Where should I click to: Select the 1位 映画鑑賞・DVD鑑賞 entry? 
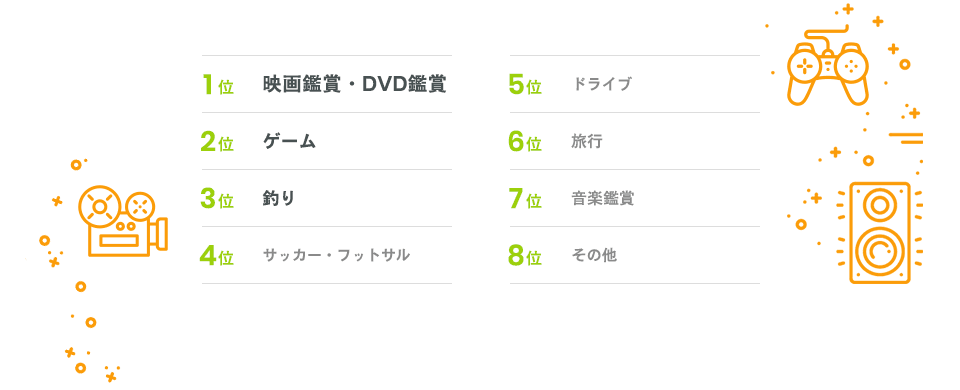point(326,84)
